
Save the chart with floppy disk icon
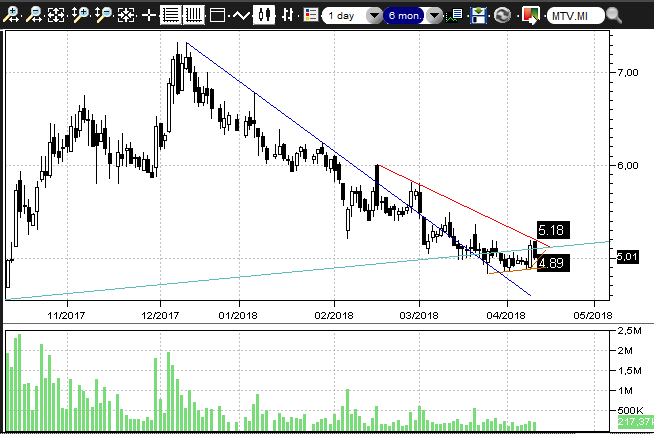coord(479,16)
